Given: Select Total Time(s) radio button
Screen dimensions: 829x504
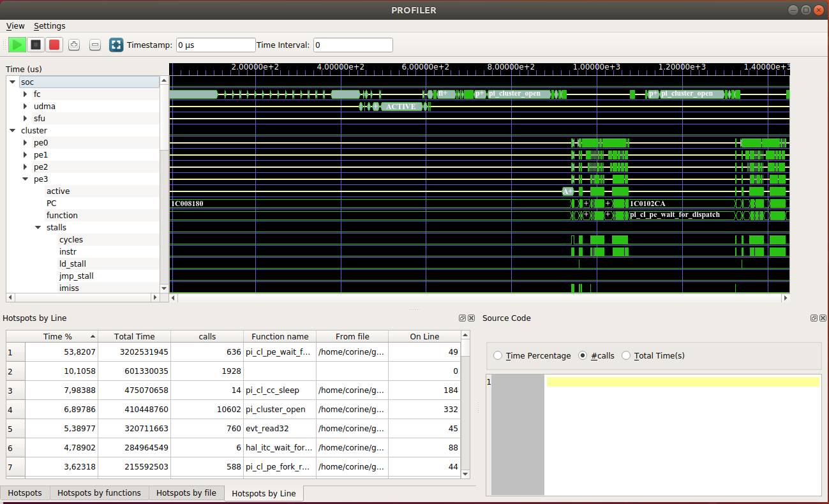Looking at the screenshot, I should tap(626, 355).
